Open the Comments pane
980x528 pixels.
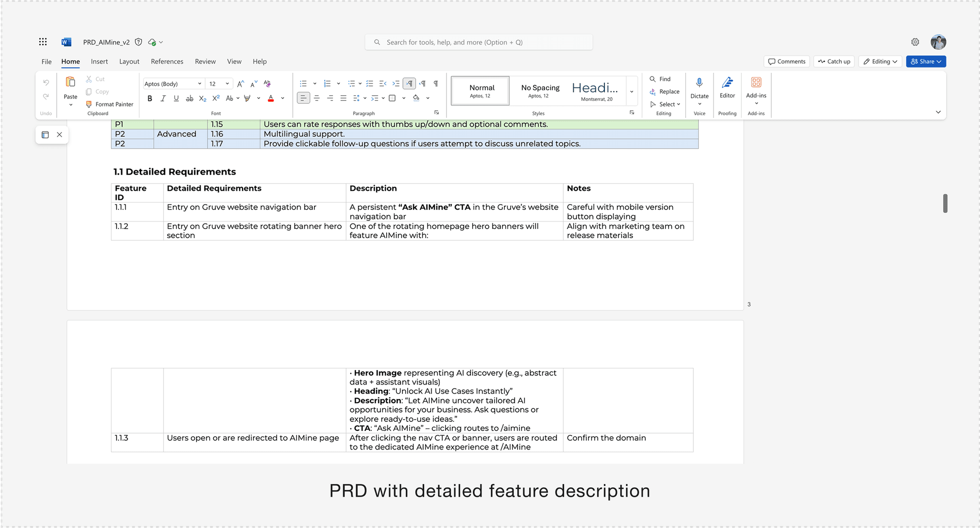tap(787, 62)
